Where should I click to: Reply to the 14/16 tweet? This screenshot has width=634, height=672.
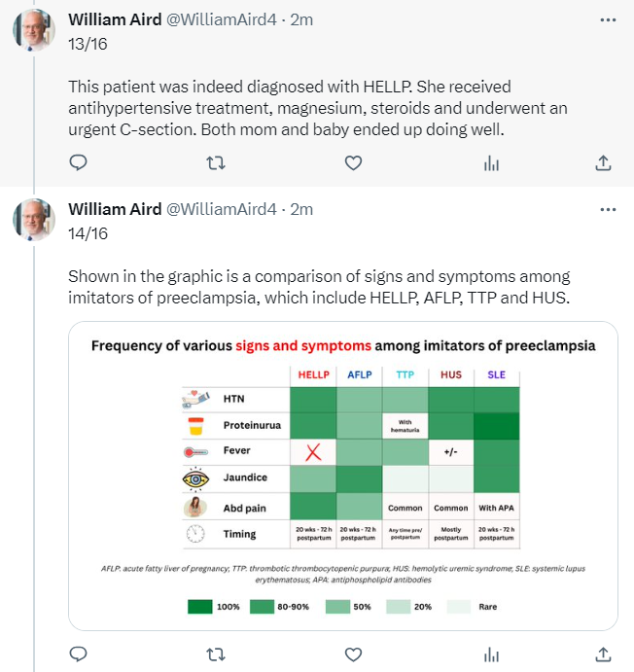78,654
